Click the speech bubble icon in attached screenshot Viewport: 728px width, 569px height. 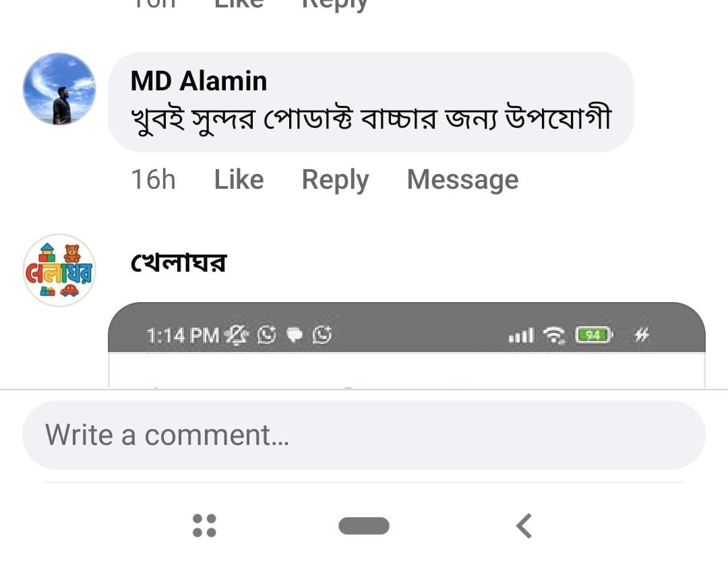(295, 334)
